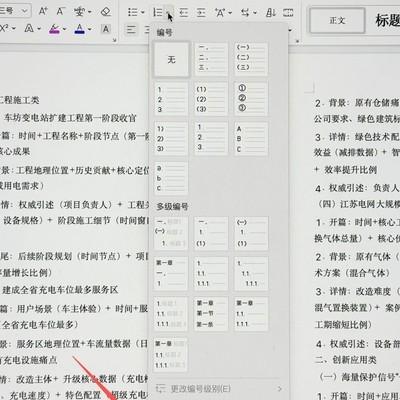Apply the 正文 style
This screenshot has width=400, height=400.
click(x=337, y=21)
